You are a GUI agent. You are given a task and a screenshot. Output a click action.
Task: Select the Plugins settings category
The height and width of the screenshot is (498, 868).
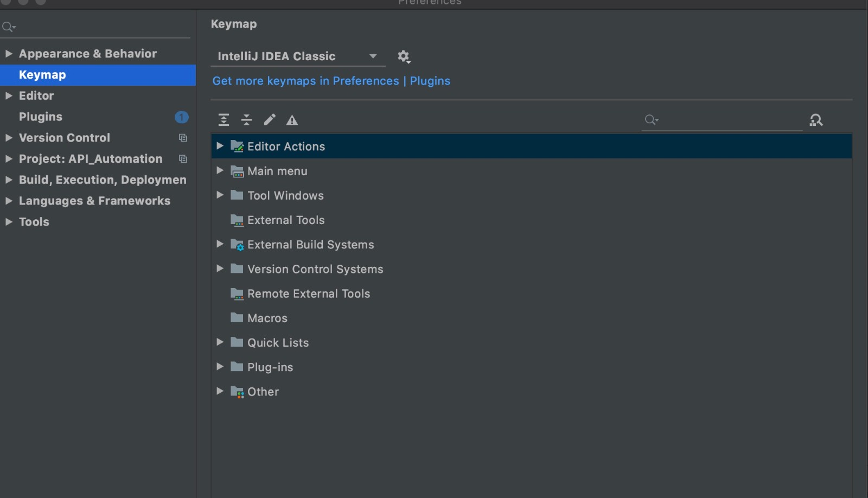tap(41, 117)
